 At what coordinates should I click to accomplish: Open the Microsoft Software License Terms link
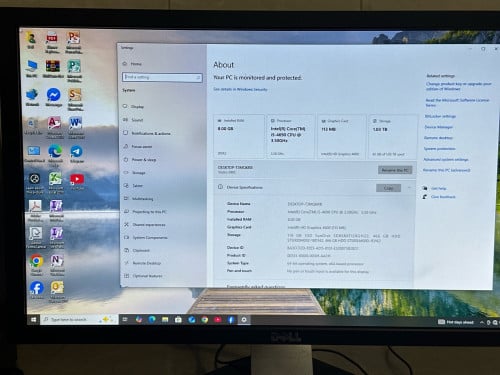[457, 102]
